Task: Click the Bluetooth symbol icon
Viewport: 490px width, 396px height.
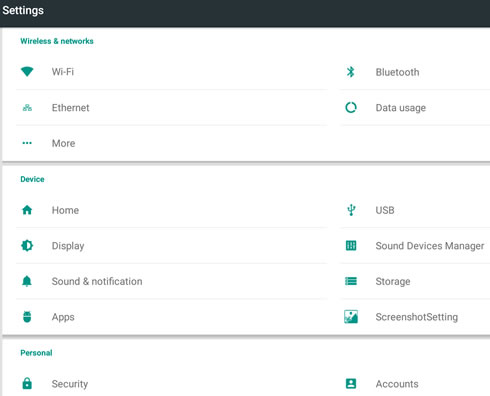Action: [x=351, y=72]
